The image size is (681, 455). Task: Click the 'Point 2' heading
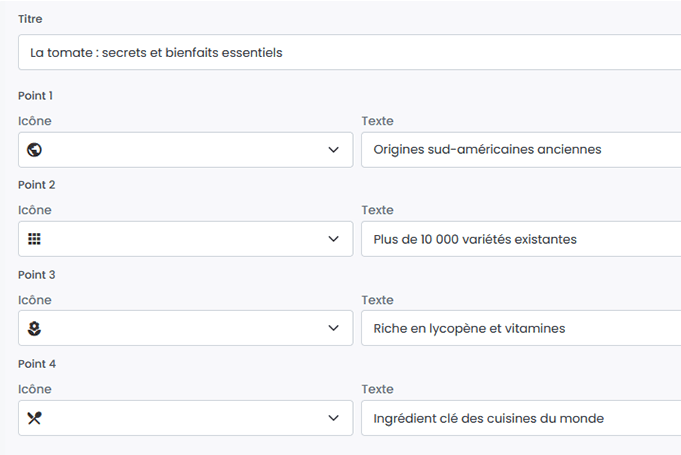pos(36,185)
